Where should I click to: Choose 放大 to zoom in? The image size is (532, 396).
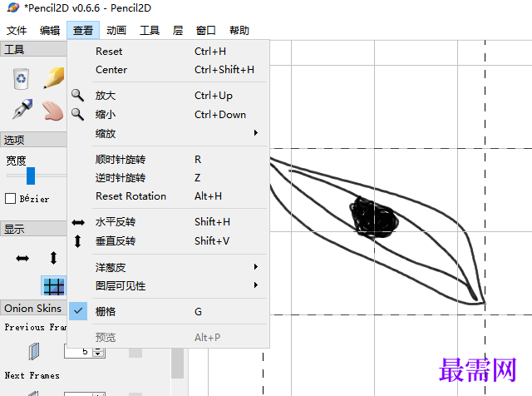tap(168, 96)
